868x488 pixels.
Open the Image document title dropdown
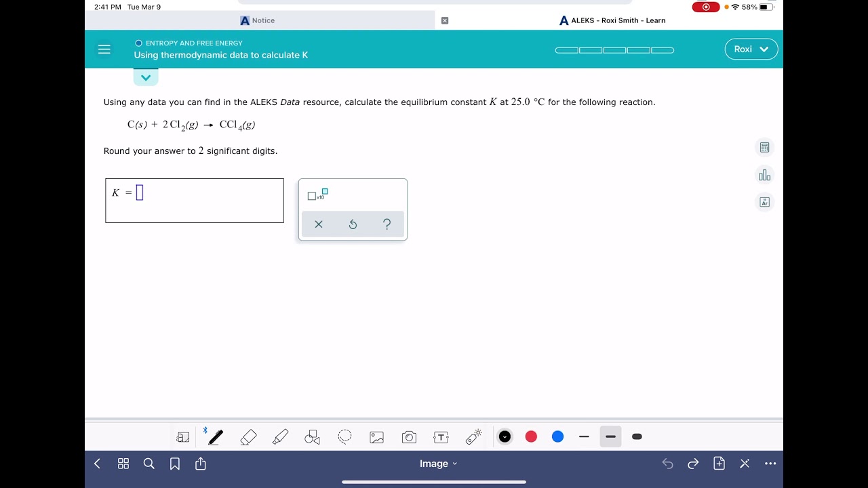point(438,464)
